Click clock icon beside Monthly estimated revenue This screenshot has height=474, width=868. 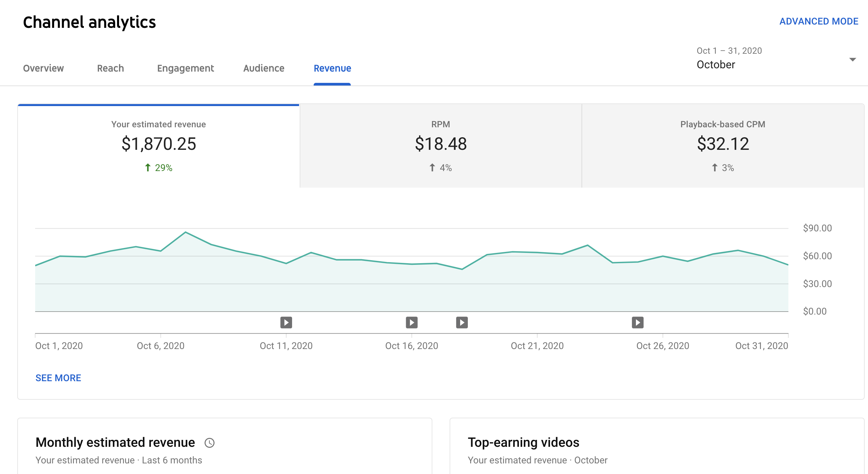(x=210, y=443)
